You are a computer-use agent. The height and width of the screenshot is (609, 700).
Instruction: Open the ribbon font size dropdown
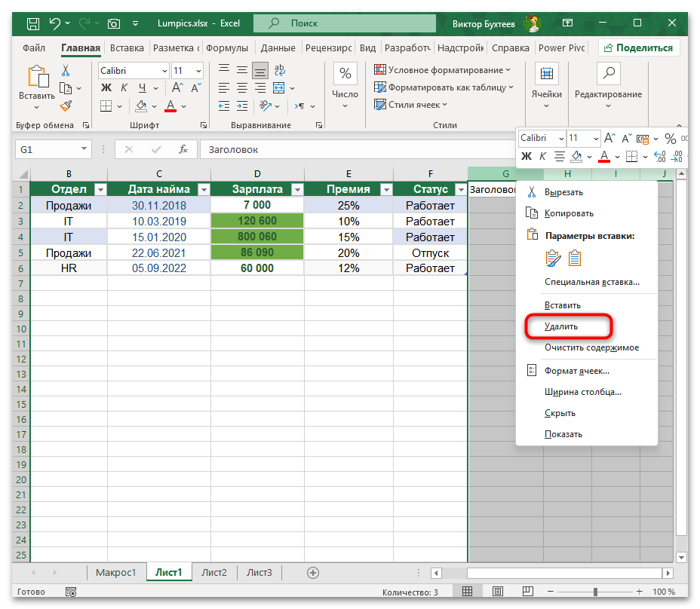(x=198, y=70)
